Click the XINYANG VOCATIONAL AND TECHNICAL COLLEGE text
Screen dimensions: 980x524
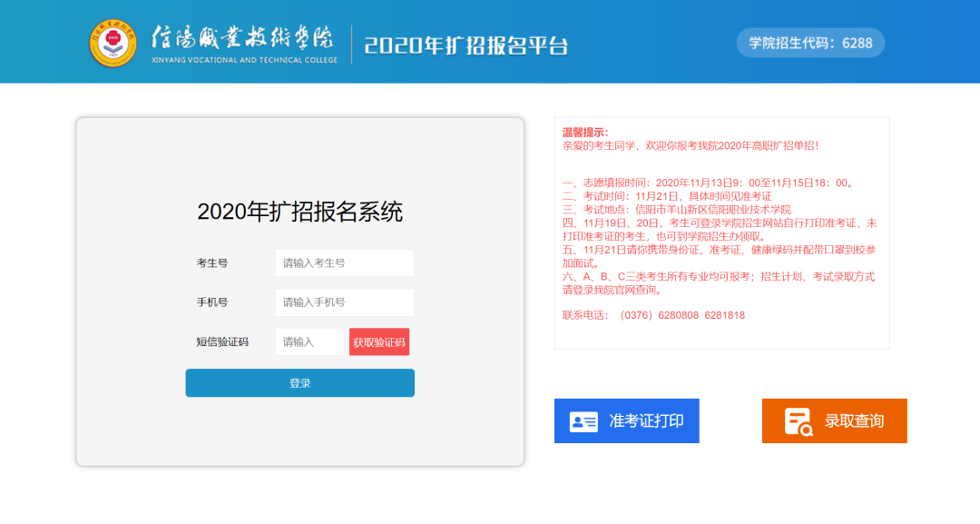tap(244, 60)
